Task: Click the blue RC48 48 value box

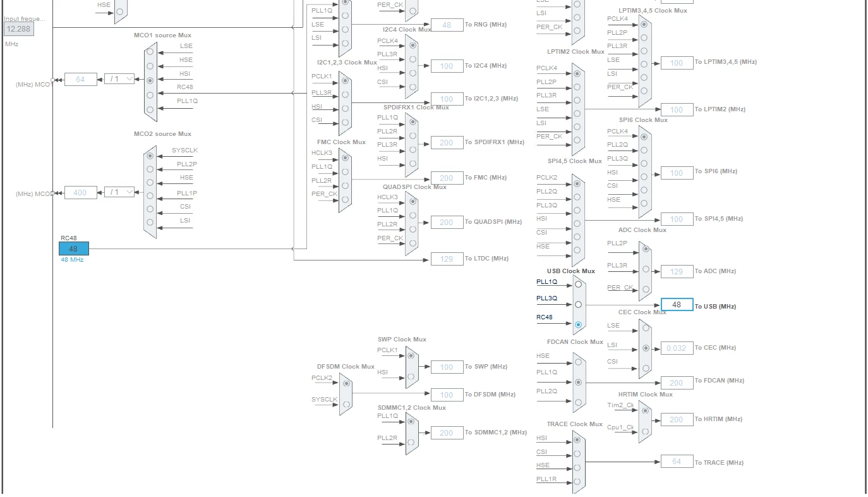Action: click(x=74, y=248)
